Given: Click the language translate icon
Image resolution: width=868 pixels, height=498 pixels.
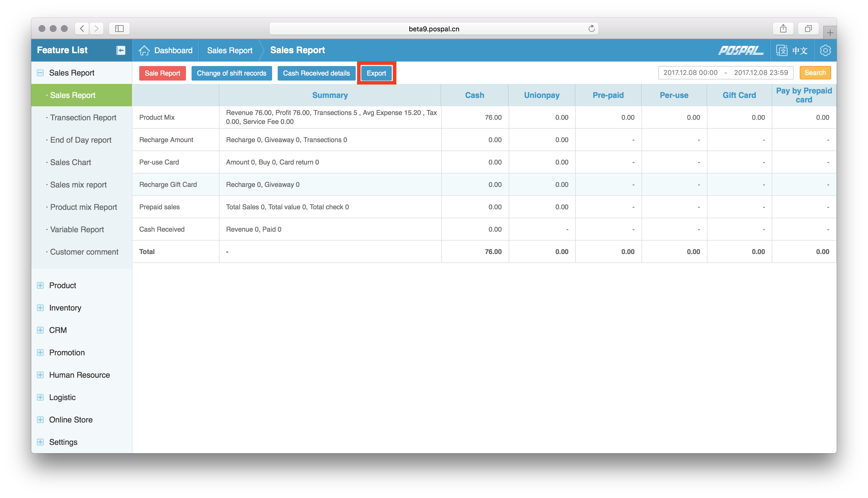Looking at the screenshot, I should 782,50.
